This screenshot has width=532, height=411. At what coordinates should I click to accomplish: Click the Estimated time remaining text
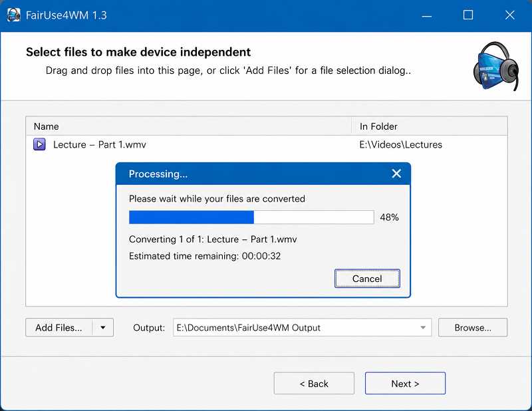click(x=205, y=256)
